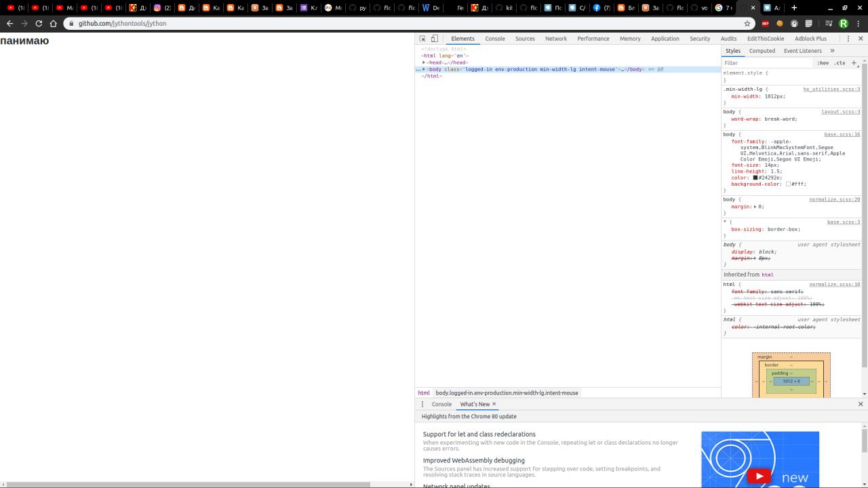Viewport: 868px width, 488px height.
Task: Expand the body element node
Action: pos(424,69)
